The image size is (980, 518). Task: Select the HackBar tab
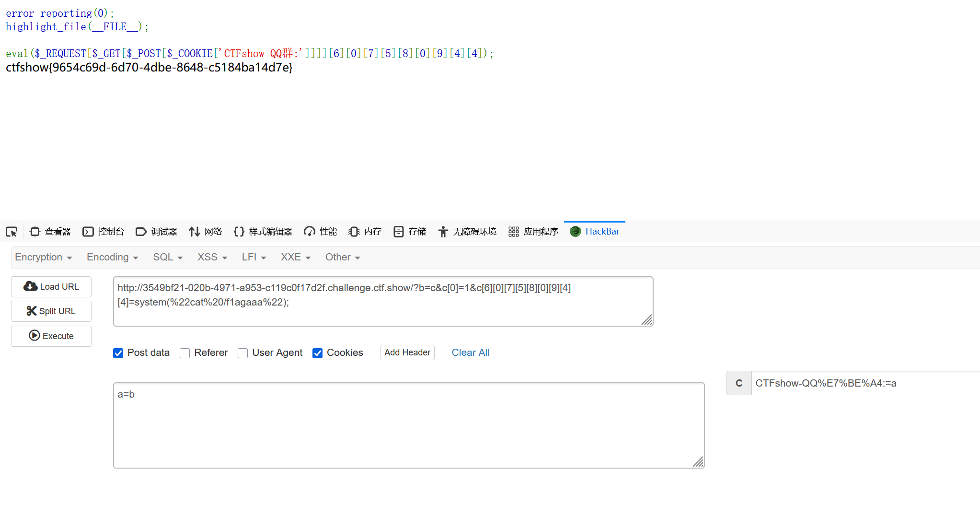595,232
